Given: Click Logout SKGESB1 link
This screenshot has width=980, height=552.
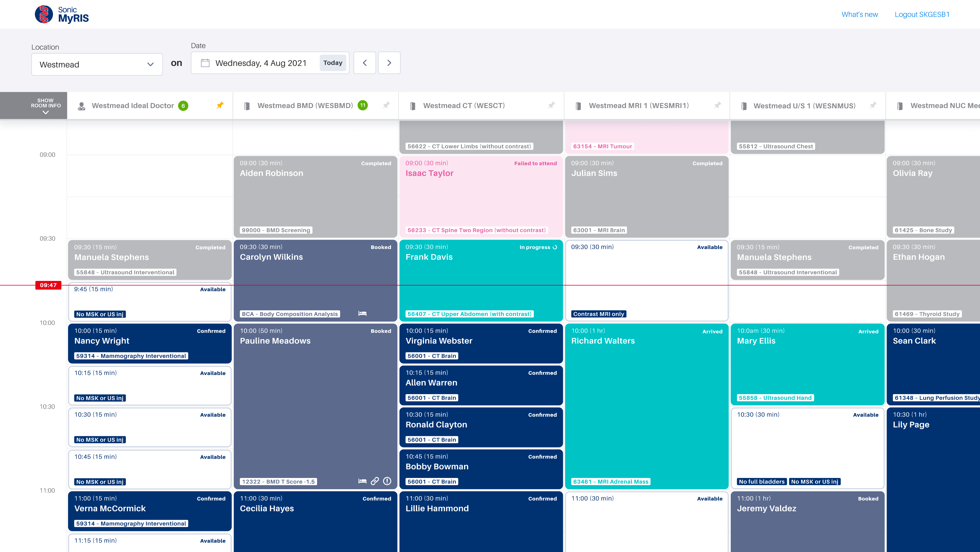Looking at the screenshot, I should (922, 14).
